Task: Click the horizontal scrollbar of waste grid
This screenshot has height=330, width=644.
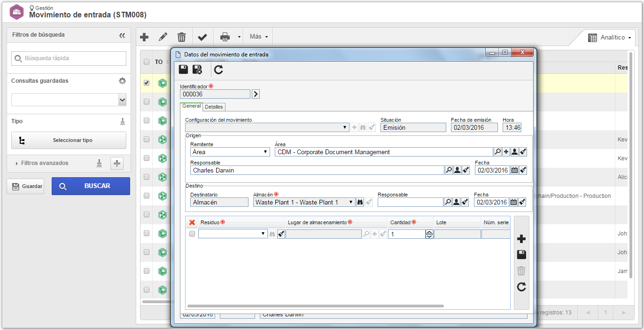Action: pos(317,306)
